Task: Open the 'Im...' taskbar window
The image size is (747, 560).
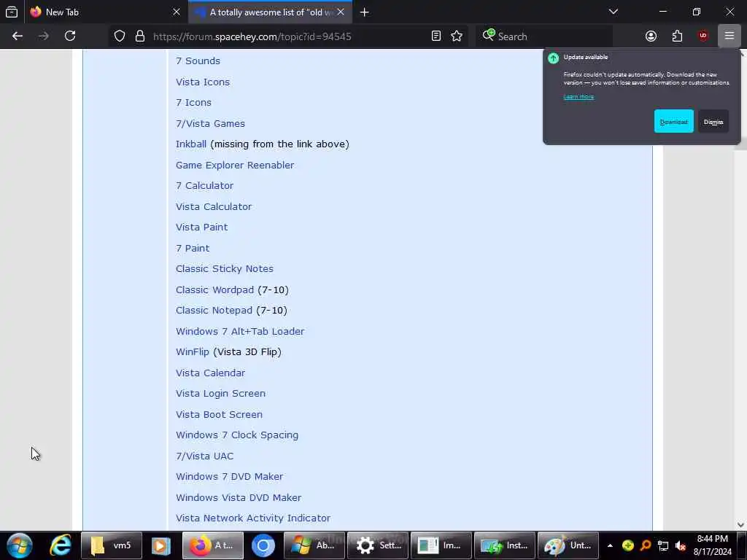Action: [441, 545]
